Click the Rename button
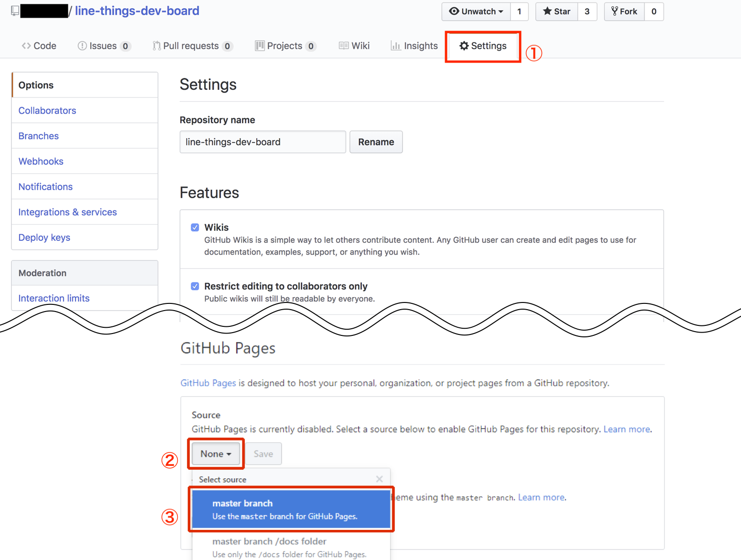The width and height of the screenshot is (741, 560). 376,142
